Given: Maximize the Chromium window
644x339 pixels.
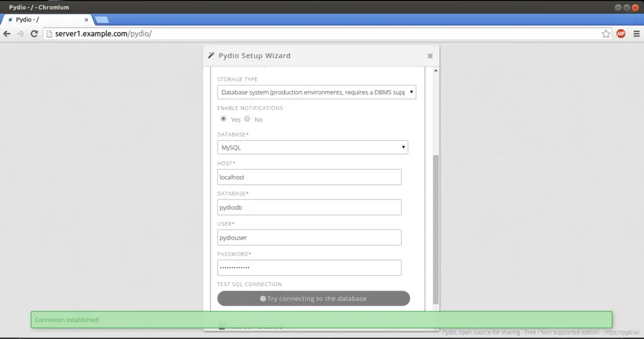Looking at the screenshot, I should (626, 8).
